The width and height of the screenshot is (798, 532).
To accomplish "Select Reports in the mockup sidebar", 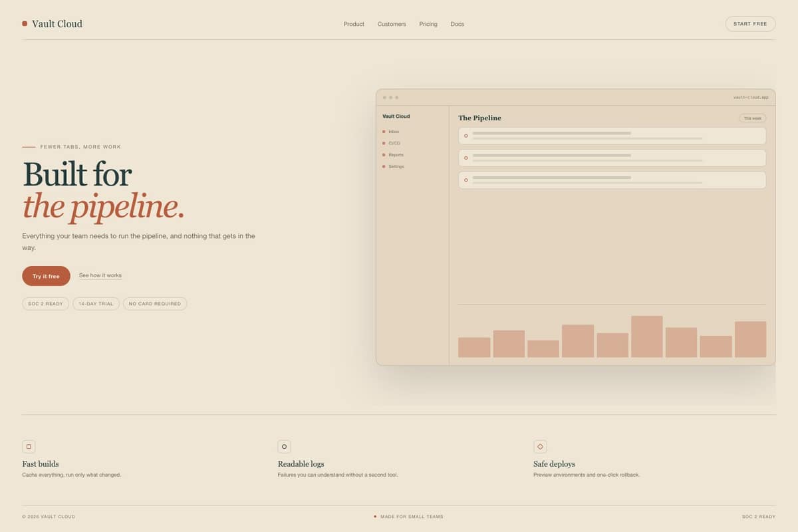I will coord(396,155).
